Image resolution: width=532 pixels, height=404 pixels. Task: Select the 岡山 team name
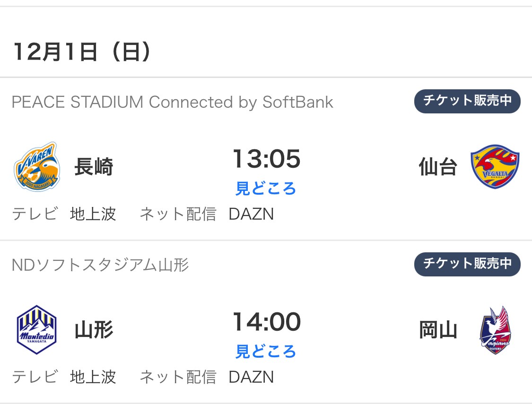tap(438, 330)
